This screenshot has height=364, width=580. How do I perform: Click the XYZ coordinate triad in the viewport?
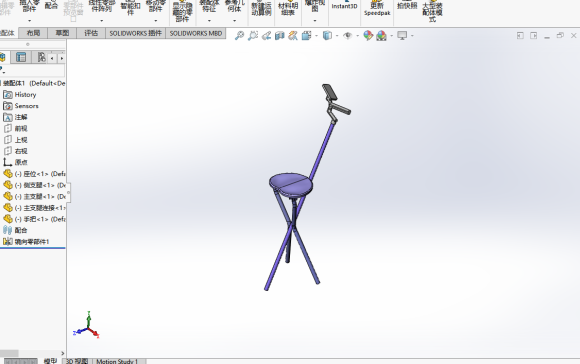[x=87, y=326]
